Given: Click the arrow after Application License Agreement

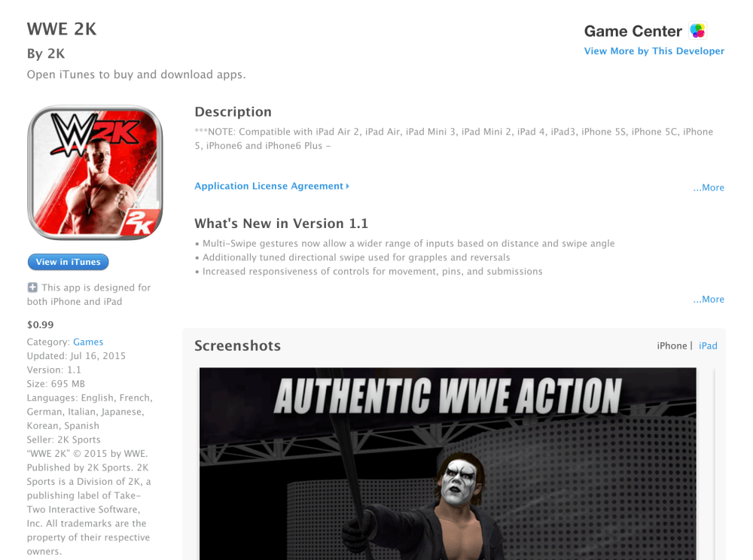Looking at the screenshot, I should (348, 186).
